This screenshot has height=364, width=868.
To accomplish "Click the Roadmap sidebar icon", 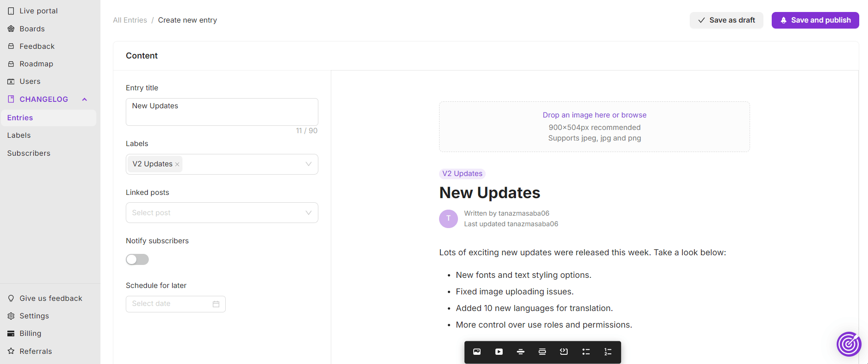I will click(x=11, y=64).
